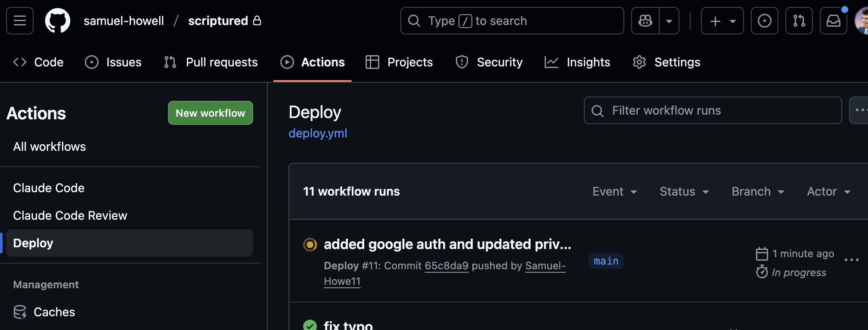Switch to the Pull requests tab

click(x=211, y=62)
